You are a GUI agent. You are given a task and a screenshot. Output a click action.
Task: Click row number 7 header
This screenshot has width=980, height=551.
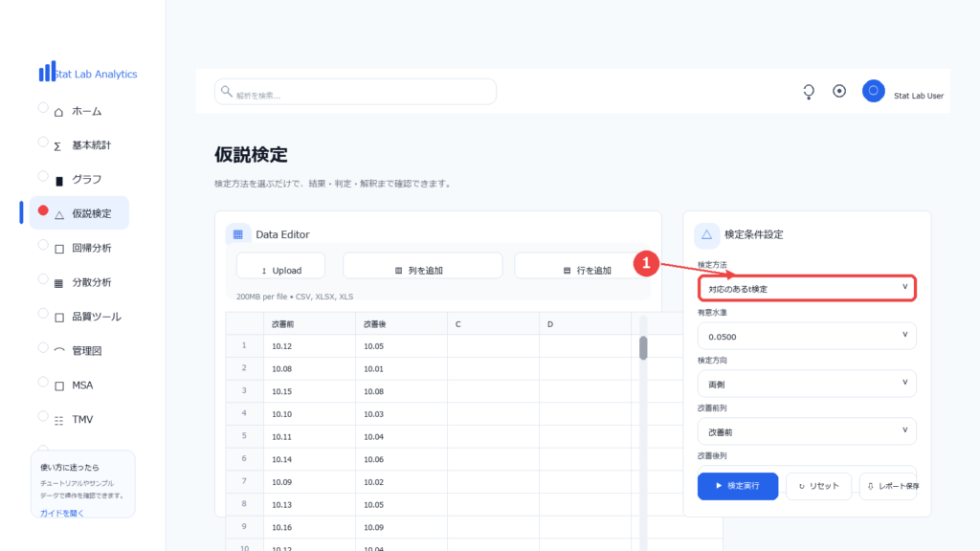point(244,482)
